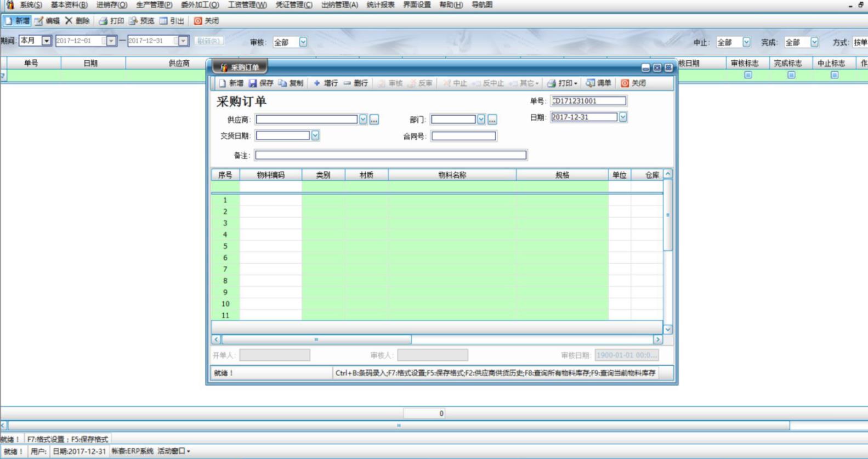868x459 pixels.
Task: Click 编辑 in the main toolbar
Action: (47, 21)
